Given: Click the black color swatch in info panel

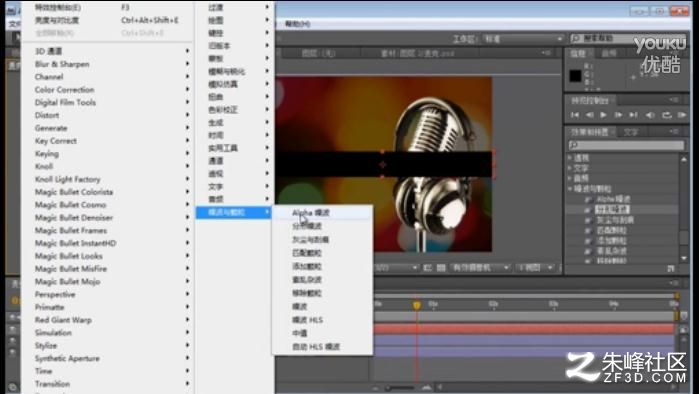Looking at the screenshot, I should [x=575, y=76].
